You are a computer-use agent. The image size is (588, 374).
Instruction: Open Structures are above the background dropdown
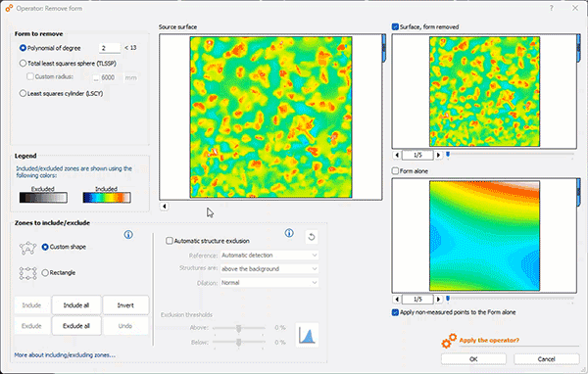pos(269,268)
